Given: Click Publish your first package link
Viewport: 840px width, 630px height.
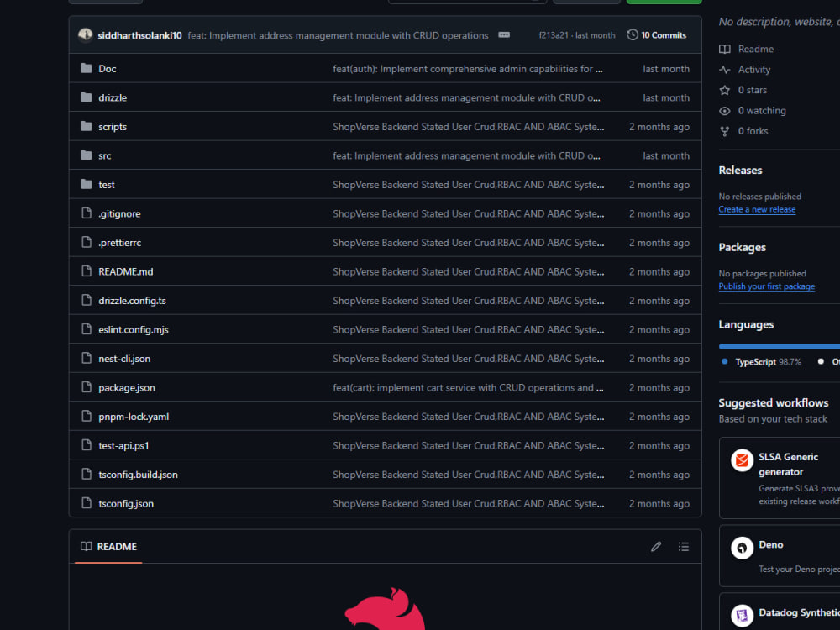Looking at the screenshot, I should pyautogui.click(x=767, y=286).
